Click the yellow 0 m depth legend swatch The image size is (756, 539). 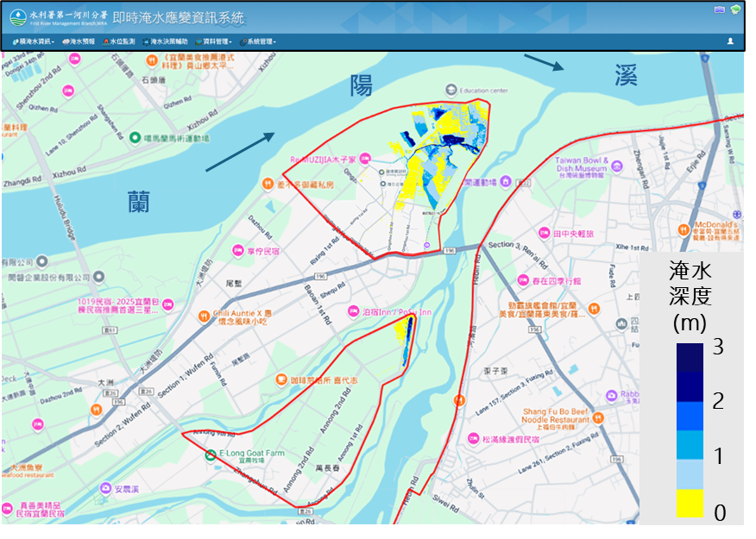pos(690,503)
